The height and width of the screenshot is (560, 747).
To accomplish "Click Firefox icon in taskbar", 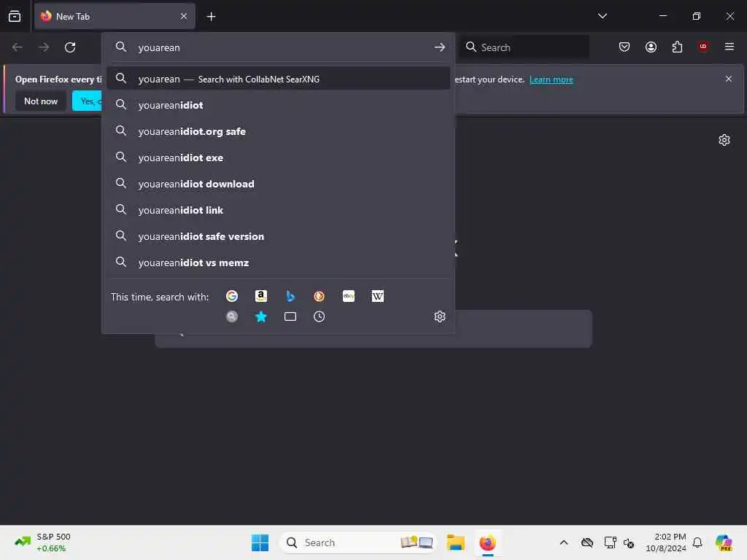I will tap(487, 542).
